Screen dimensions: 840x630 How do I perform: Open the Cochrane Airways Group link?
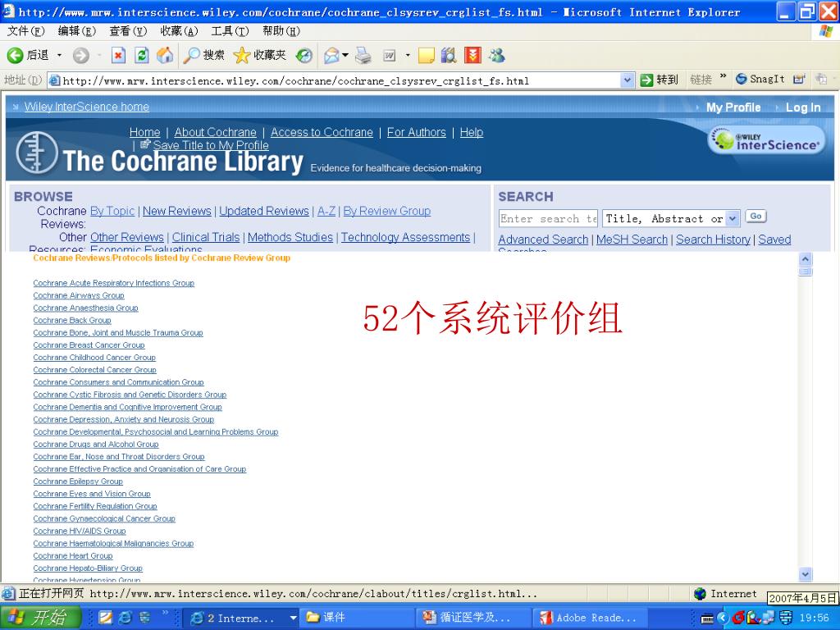(x=79, y=295)
